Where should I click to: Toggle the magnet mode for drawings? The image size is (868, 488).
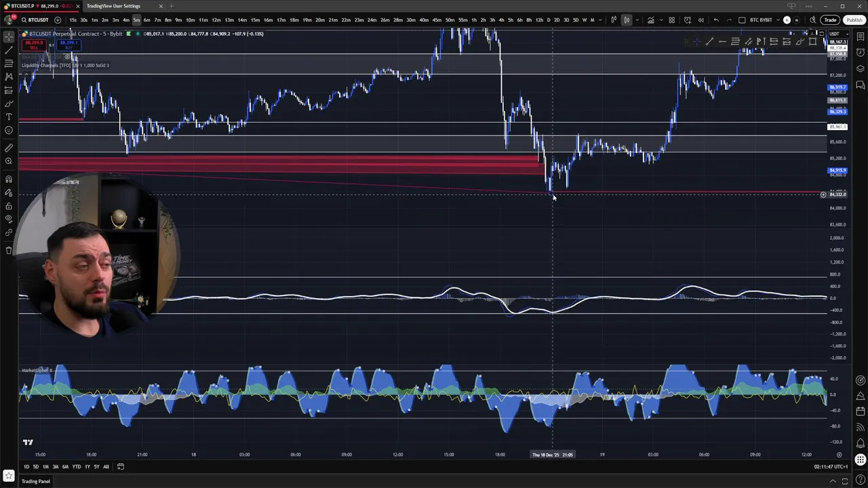(9, 179)
